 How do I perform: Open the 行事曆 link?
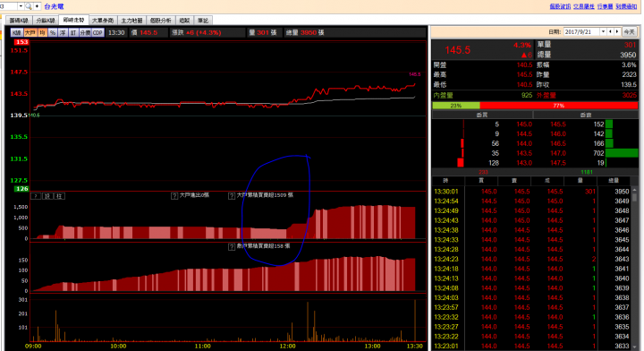click(x=605, y=6)
